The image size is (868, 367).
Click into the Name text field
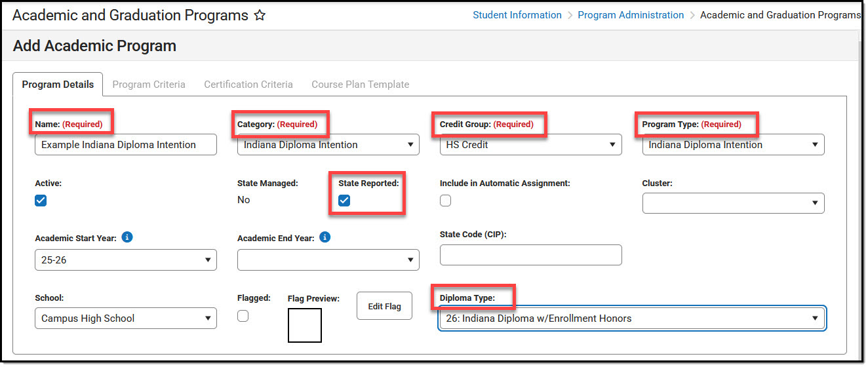pyautogui.click(x=125, y=145)
